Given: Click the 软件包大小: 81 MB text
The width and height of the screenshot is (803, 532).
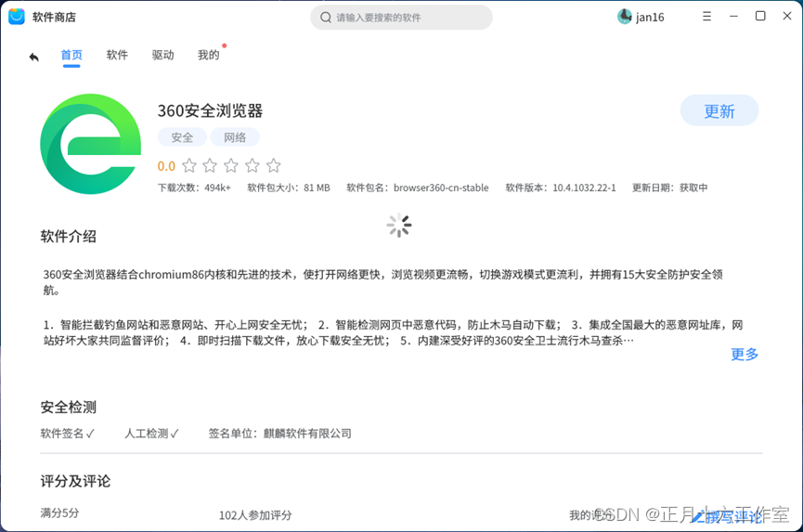Looking at the screenshot, I should tap(289, 188).
